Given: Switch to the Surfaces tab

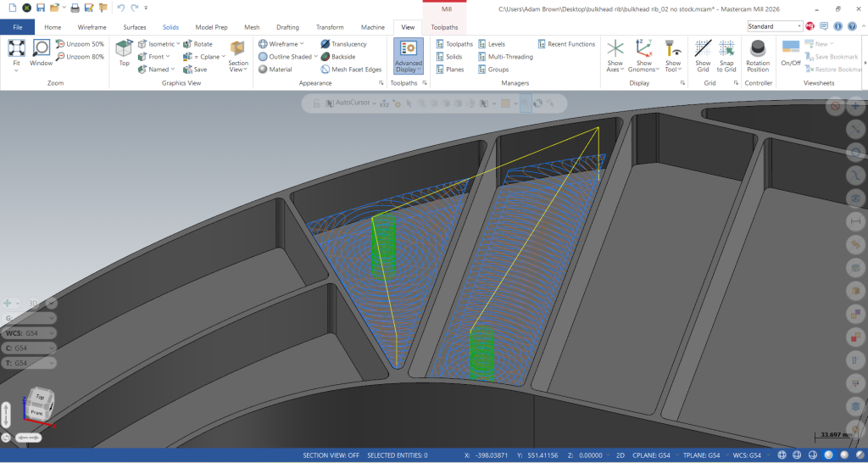Looking at the screenshot, I should coord(135,27).
